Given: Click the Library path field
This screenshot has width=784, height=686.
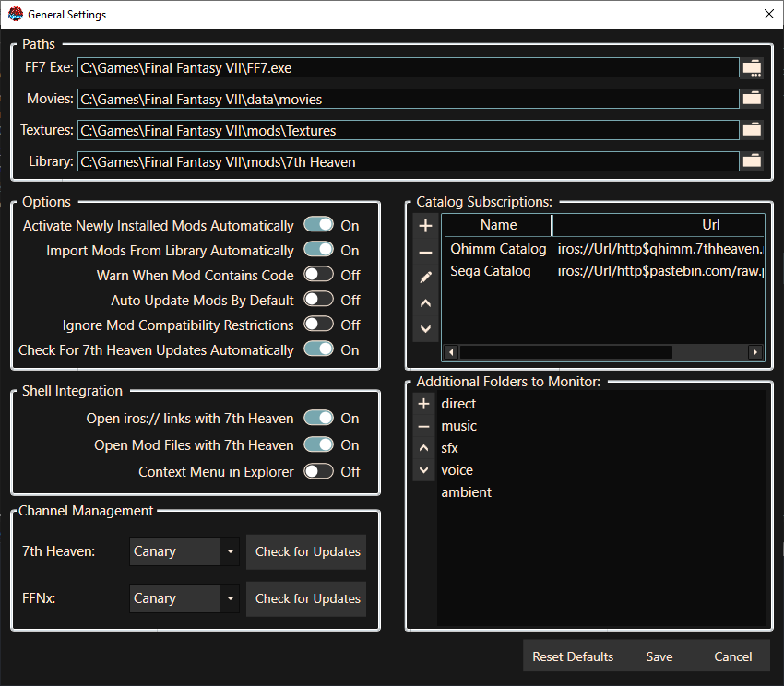Looking at the screenshot, I should pos(408,161).
